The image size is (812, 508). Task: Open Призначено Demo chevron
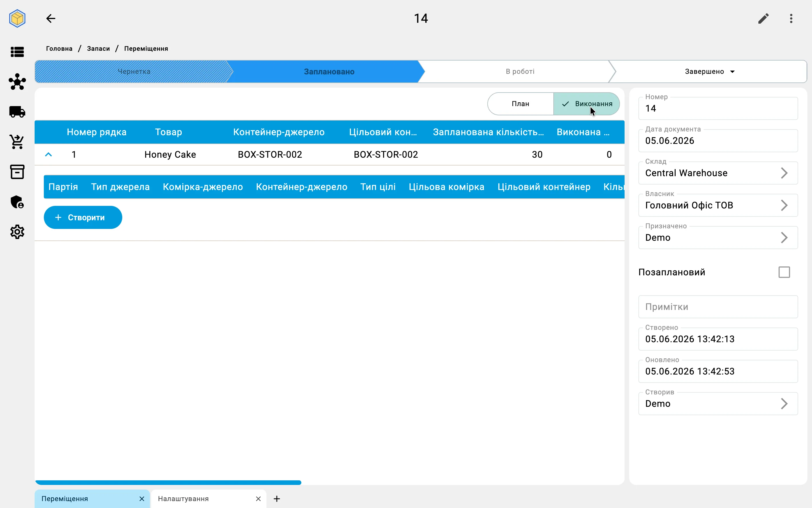click(784, 238)
